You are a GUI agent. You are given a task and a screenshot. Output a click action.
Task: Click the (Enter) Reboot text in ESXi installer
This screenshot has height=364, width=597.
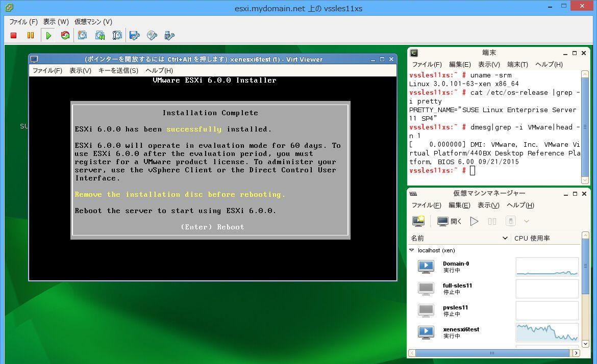point(212,227)
